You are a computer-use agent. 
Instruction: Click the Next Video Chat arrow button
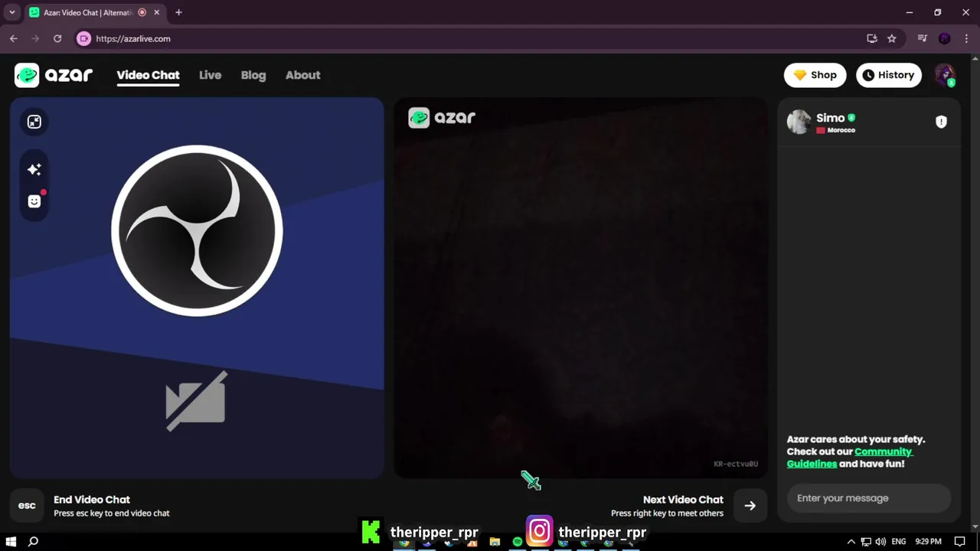(x=750, y=505)
